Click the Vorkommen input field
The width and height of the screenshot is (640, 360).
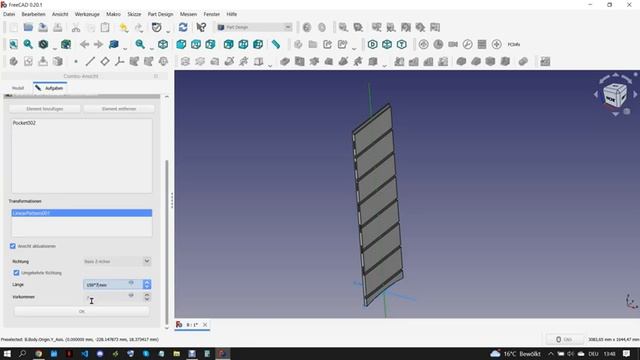tap(113, 297)
